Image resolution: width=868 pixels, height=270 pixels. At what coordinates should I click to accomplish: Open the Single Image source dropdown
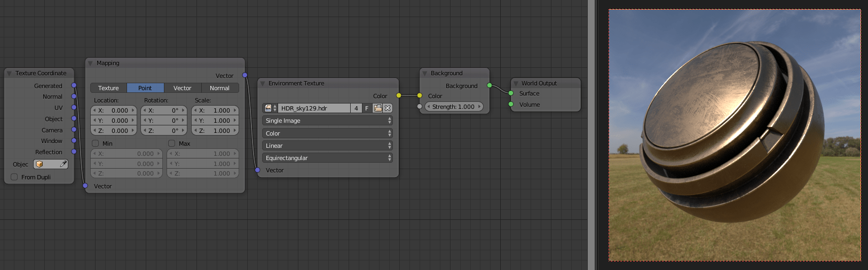click(328, 121)
